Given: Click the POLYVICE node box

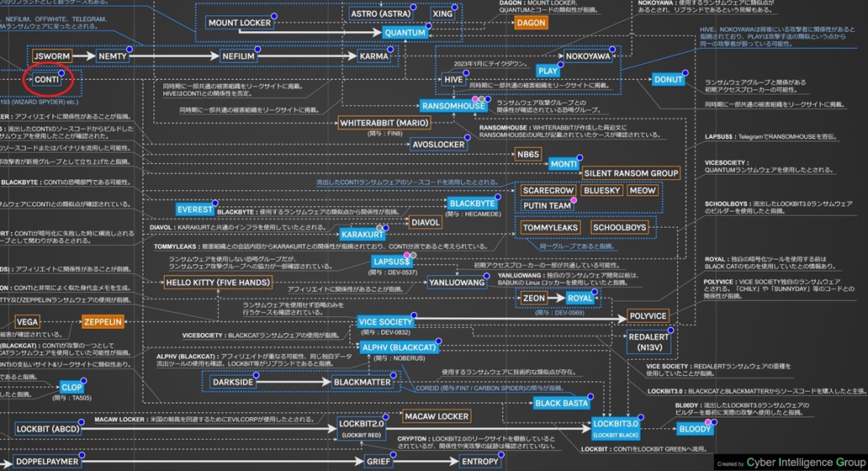Looking at the screenshot, I should click(648, 316).
